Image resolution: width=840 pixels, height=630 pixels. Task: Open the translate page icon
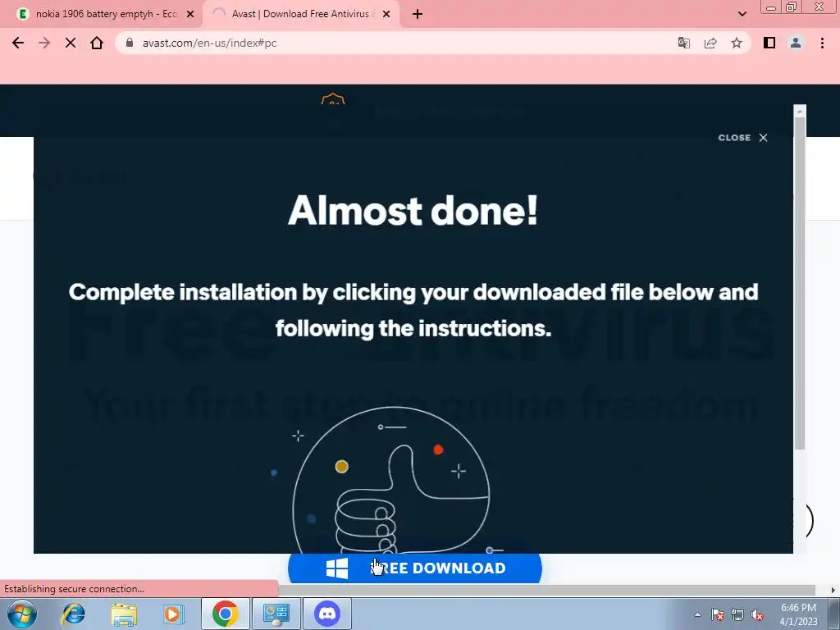click(x=683, y=43)
